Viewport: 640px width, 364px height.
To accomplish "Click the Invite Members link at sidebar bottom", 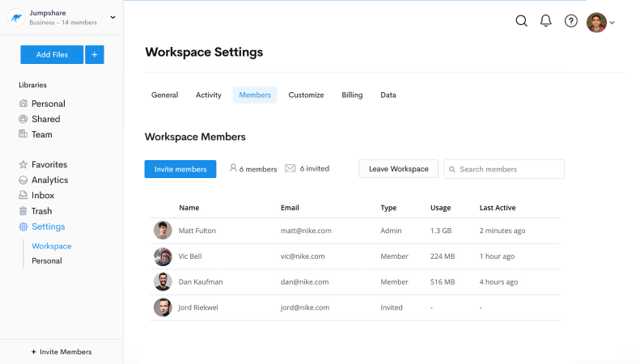I will (x=61, y=352).
